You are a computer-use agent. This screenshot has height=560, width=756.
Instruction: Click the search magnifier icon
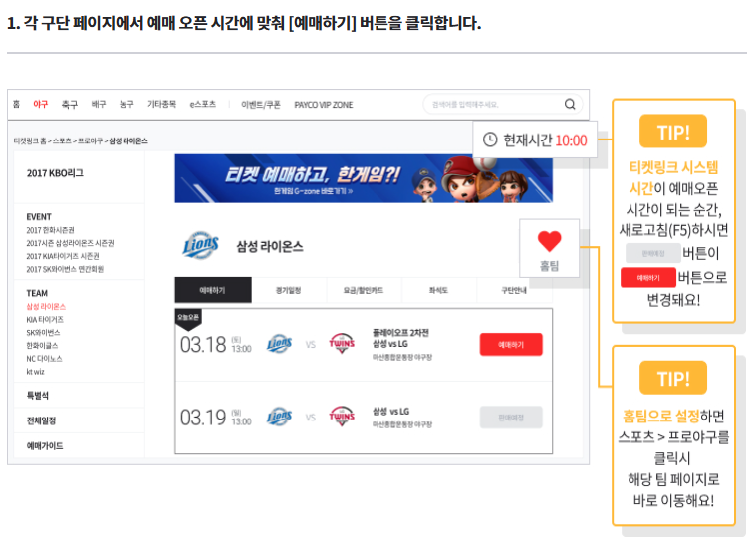570,104
